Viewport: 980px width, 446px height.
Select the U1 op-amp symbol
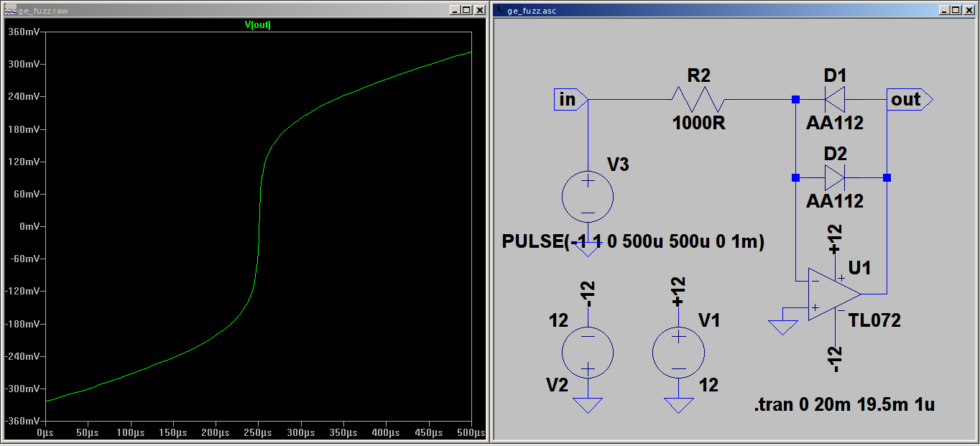pos(834,294)
